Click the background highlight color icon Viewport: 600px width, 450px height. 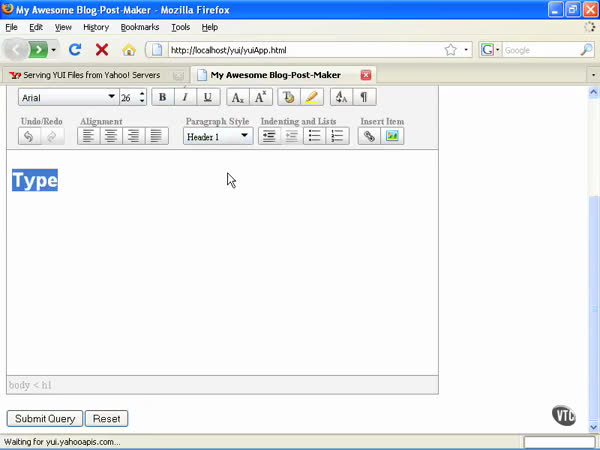(x=311, y=97)
